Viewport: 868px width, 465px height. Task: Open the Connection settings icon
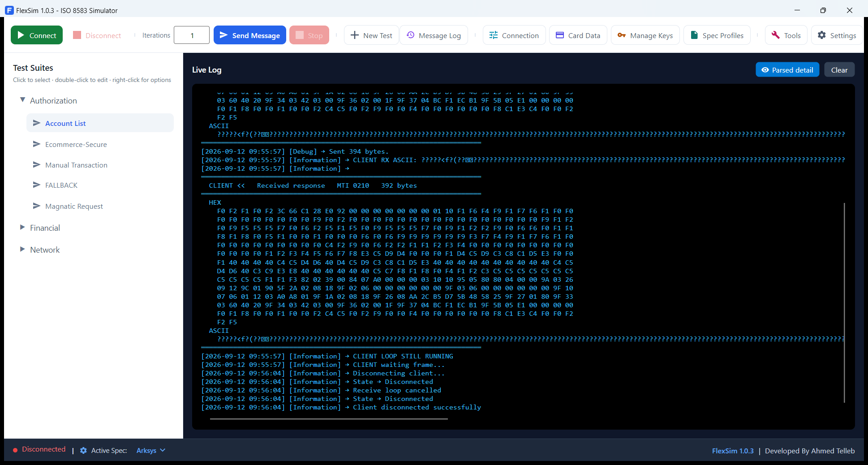tap(494, 35)
